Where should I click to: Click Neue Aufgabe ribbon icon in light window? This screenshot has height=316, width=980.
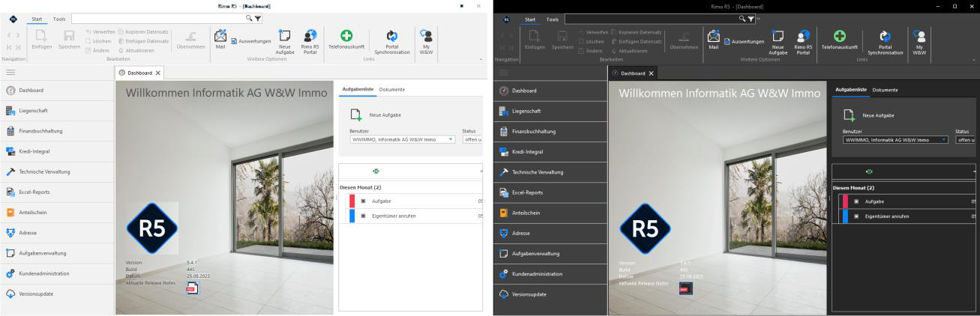coord(285,43)
